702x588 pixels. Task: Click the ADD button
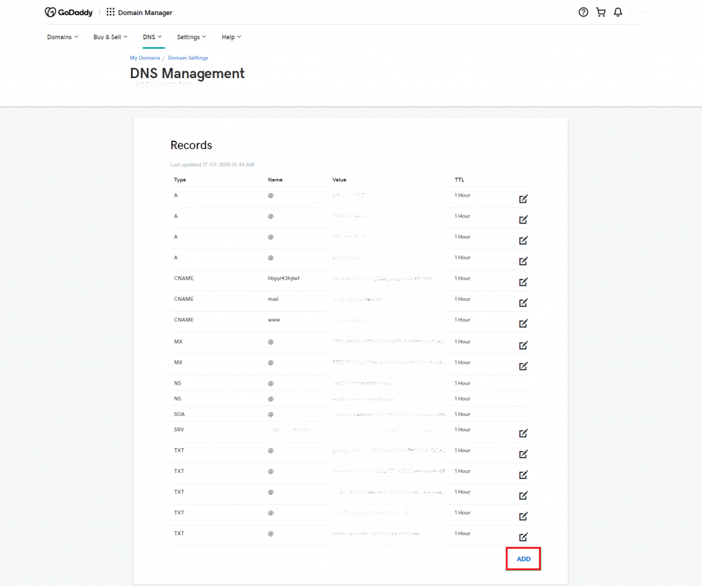click(523, 559)
